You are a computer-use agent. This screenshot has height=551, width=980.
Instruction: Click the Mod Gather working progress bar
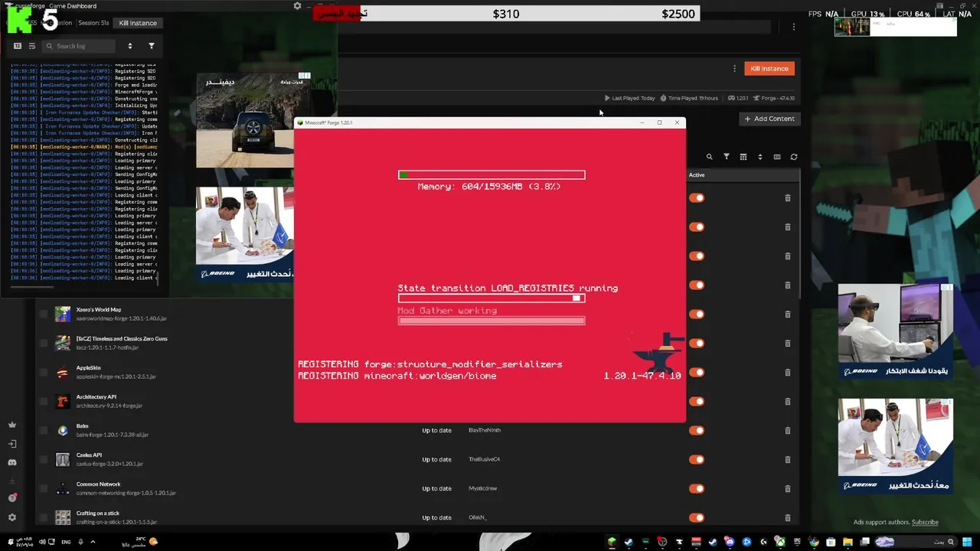point(492,321)
